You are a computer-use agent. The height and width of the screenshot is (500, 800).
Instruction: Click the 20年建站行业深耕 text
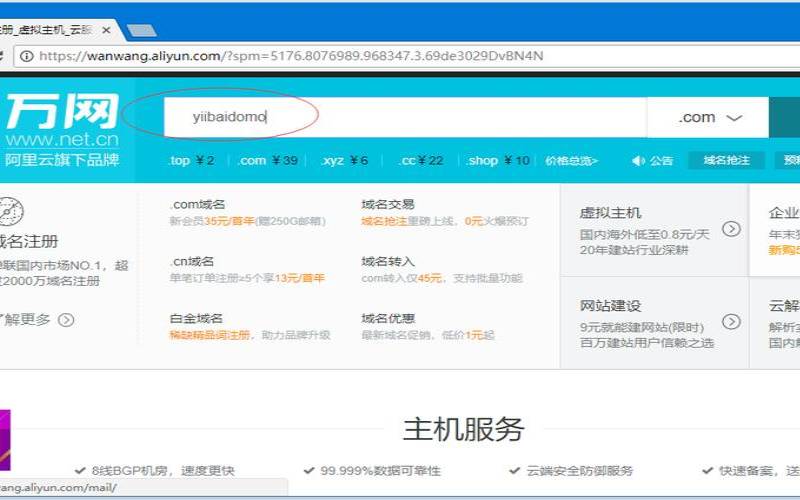(x=634, y=250)
